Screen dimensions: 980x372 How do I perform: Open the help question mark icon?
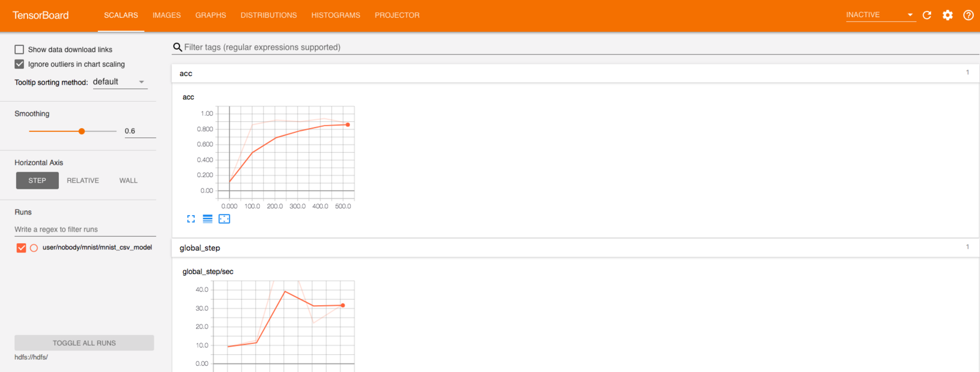click(968, 15)
